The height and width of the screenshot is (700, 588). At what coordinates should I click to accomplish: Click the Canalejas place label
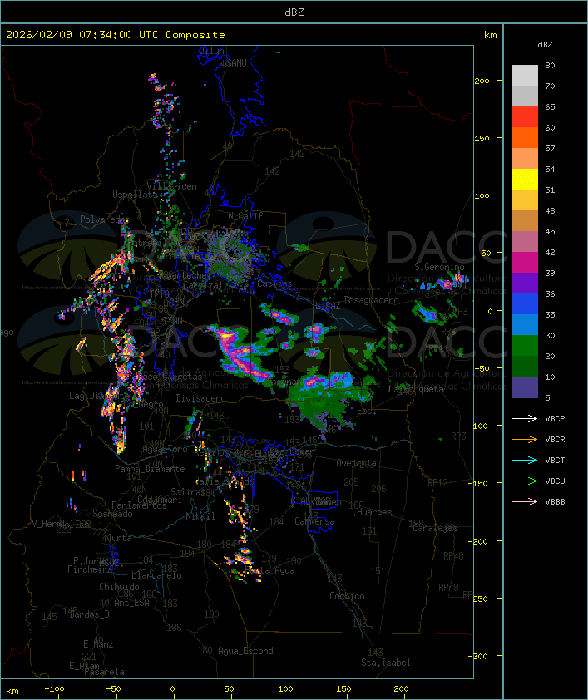(x=435, y=529)
